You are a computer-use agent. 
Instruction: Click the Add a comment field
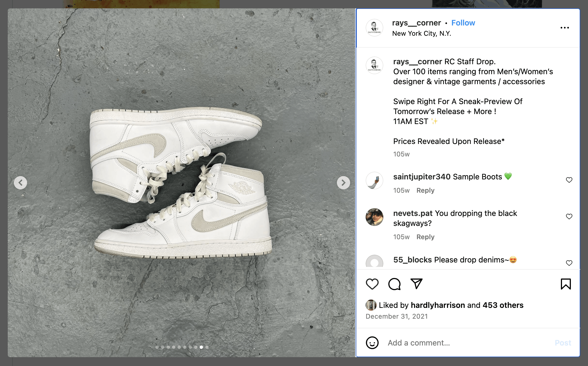(467, 343)
